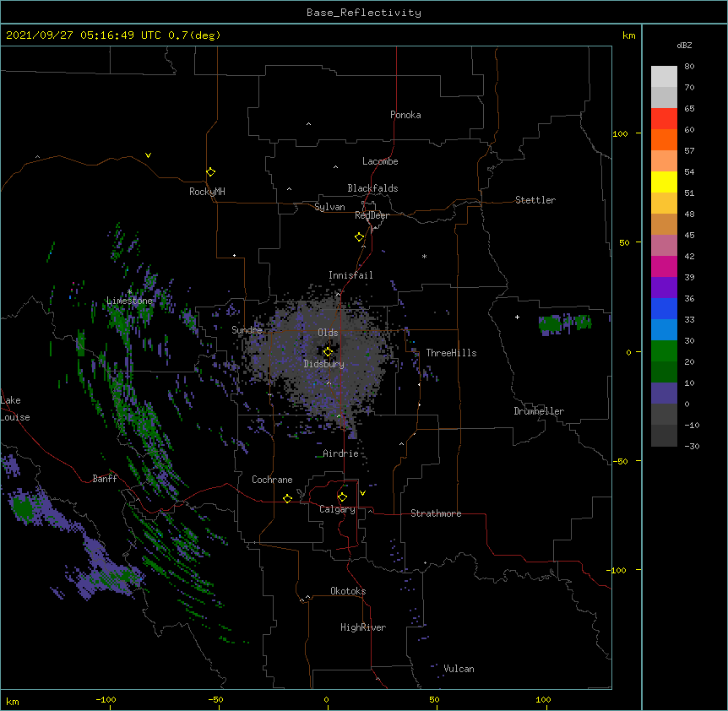Select the Banff label
Viewport: 728px width, 711px height.
point(105,479)
